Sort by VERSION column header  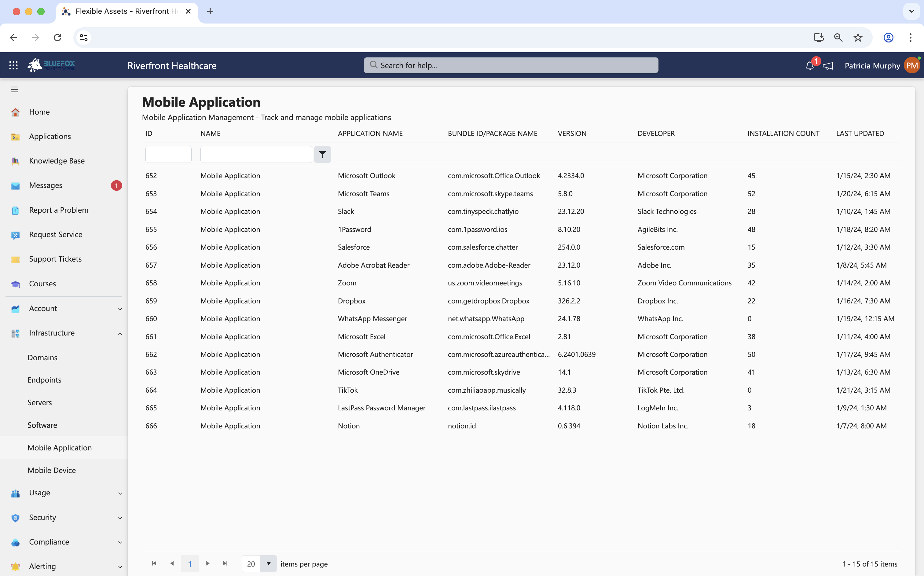(x=572, y=134)
